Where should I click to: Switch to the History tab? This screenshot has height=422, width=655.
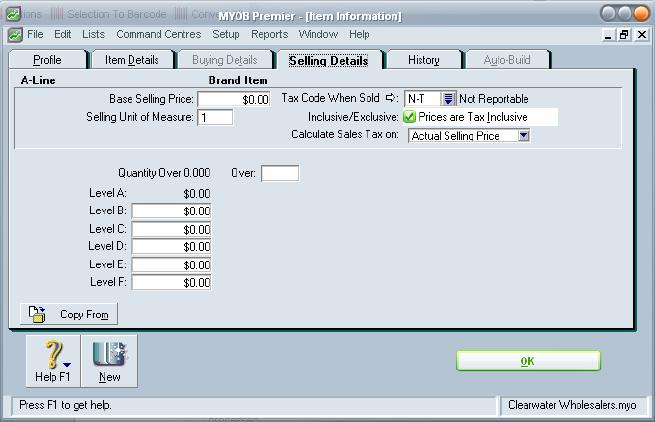[x=424, y=60]
